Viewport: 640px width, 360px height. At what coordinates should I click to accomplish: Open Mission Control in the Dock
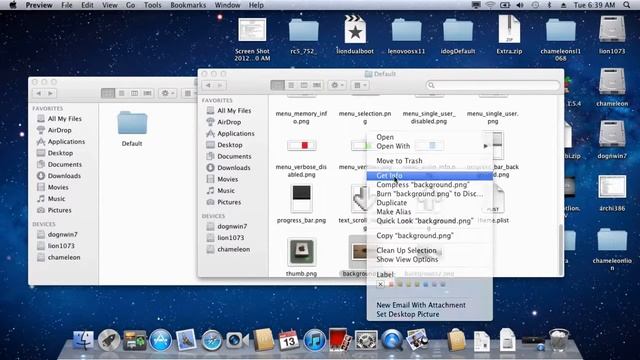(135, 340)
